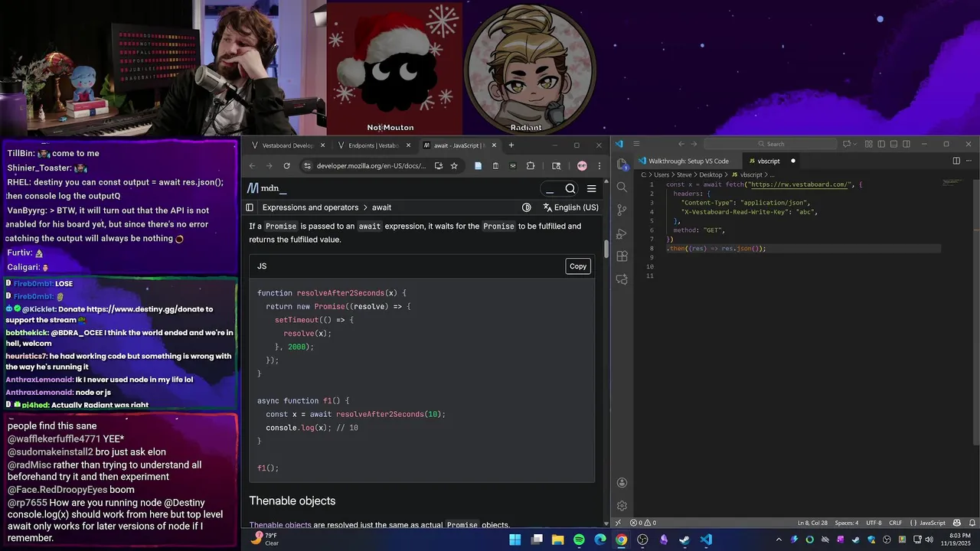Screen dimensions: 980x551
Task: Toggle primary side bar in VS Code
Action: tap(881, 144)
